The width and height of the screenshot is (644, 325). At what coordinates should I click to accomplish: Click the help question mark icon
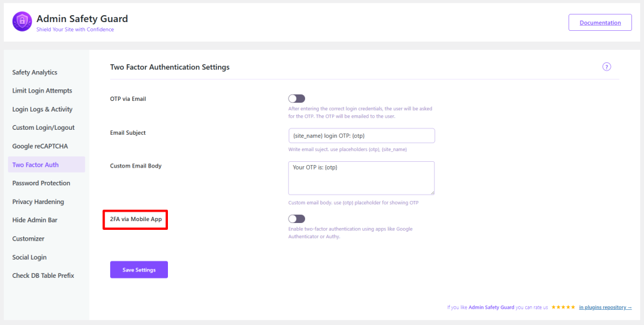pyautogui.click(x=606, y=67)
